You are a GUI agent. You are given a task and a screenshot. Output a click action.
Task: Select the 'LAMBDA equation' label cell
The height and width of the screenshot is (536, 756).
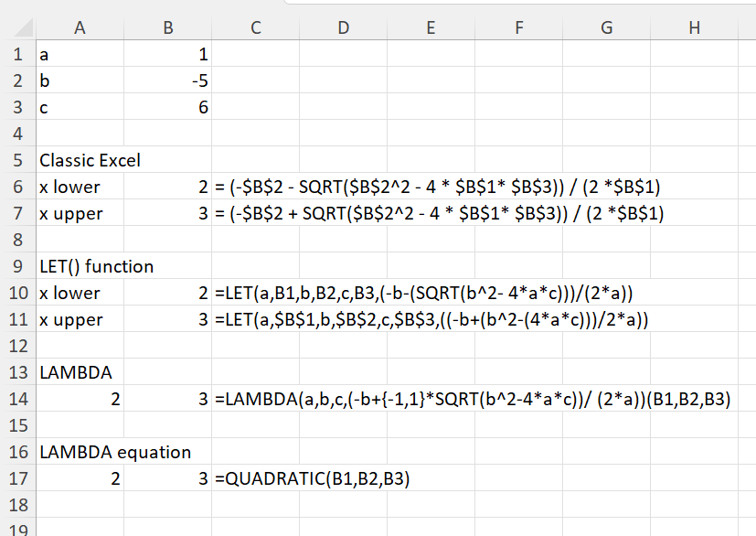114,452
